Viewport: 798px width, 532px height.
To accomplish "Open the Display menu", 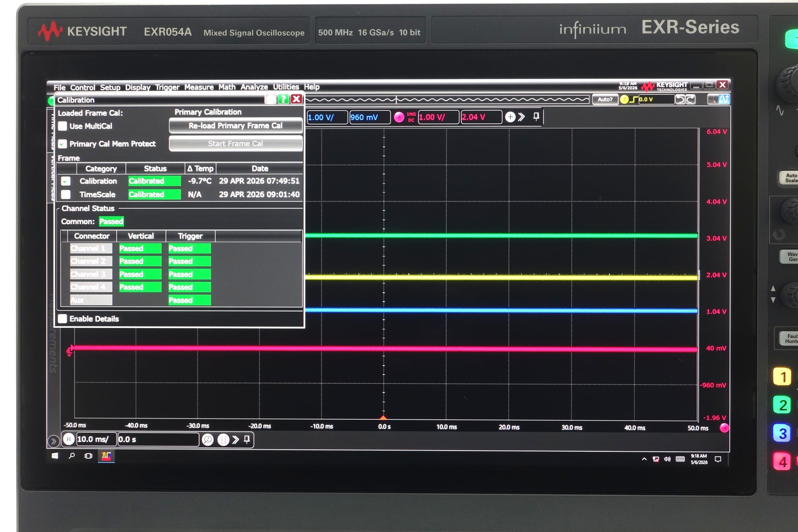I will [138, 87].
